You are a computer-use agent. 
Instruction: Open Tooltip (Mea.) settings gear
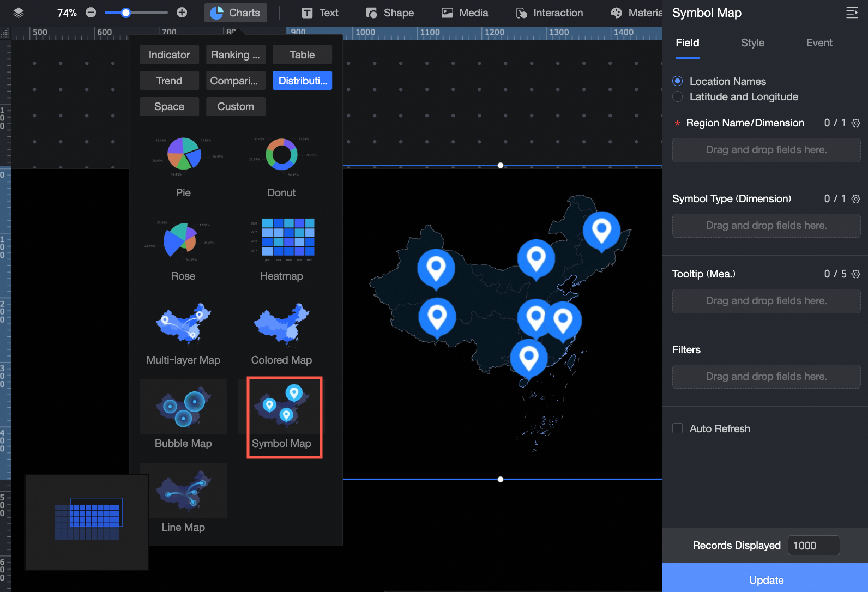[856, 274]
